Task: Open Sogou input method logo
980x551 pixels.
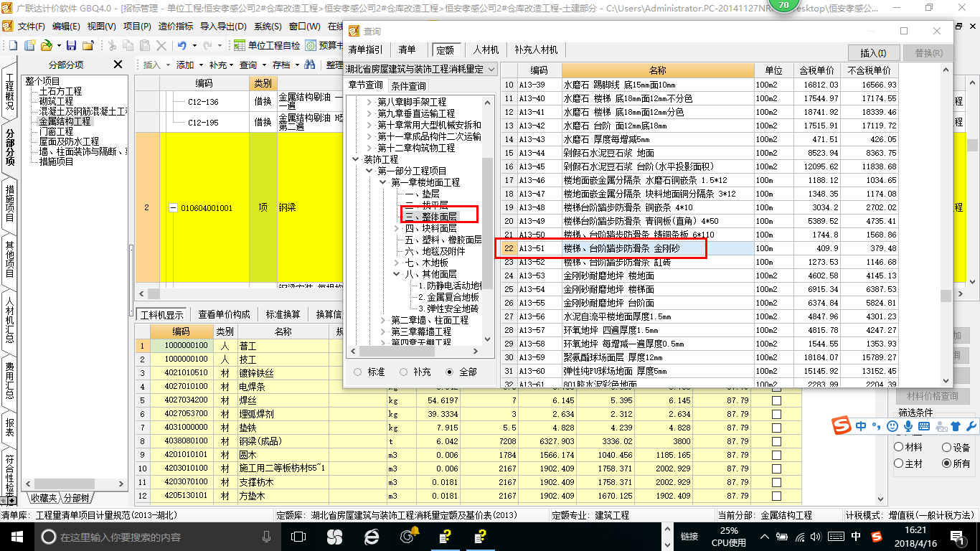Action: tap(842, 425)
